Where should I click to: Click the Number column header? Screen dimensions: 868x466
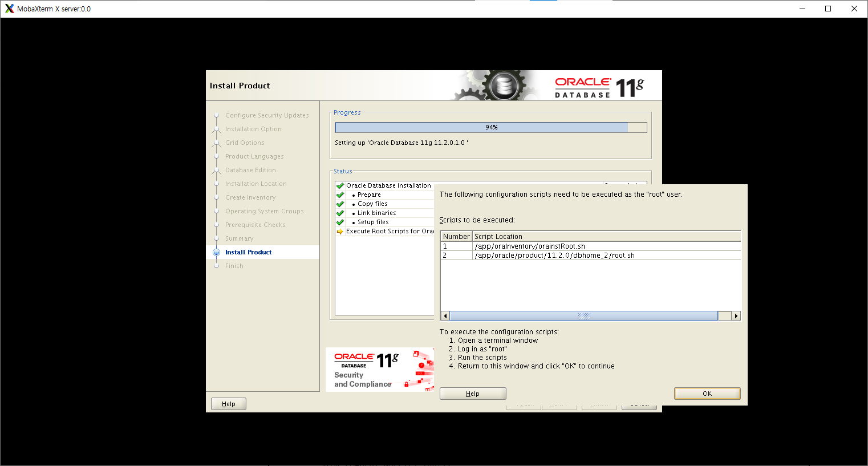tap(456, 236)
